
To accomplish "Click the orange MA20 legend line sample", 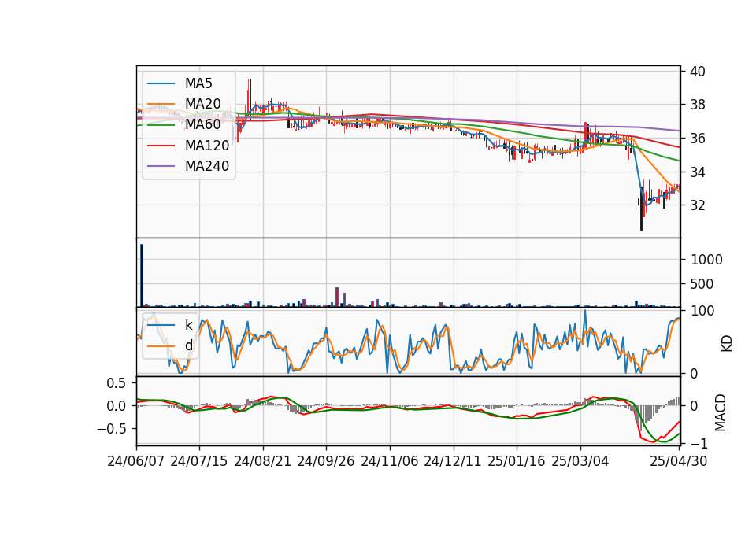I will 161,104.
